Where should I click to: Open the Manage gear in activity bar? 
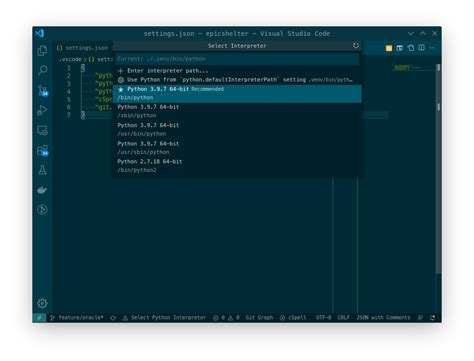[42, 303]
